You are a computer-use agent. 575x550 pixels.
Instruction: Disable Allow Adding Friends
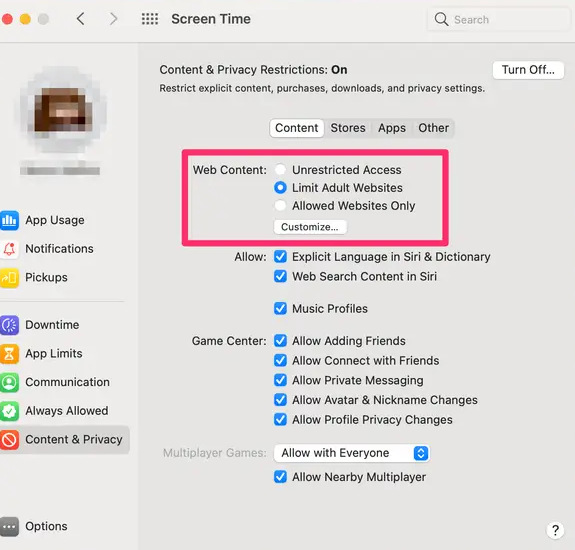click(281, 340)
